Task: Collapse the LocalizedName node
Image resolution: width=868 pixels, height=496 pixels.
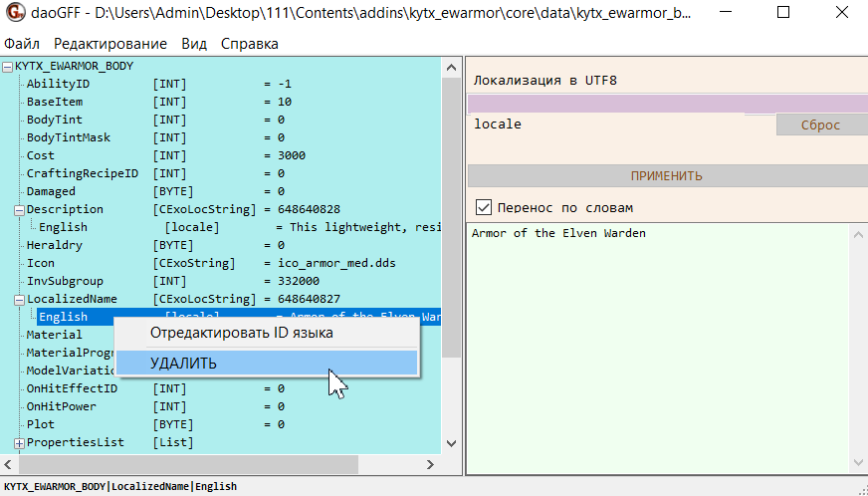Action: click(19, 301)
